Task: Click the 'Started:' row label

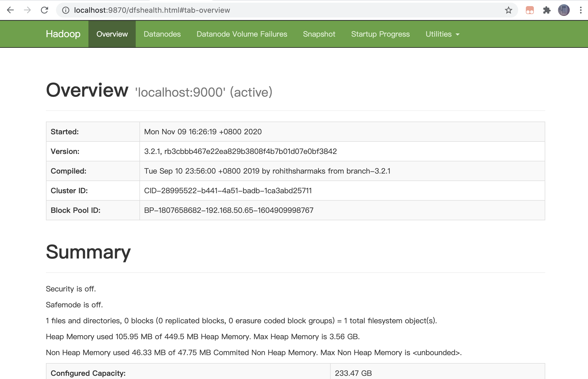Action: [65, 132]
